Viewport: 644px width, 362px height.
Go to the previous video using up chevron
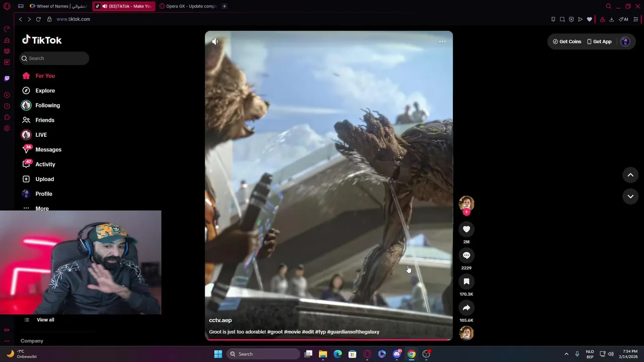pos(630,175)
